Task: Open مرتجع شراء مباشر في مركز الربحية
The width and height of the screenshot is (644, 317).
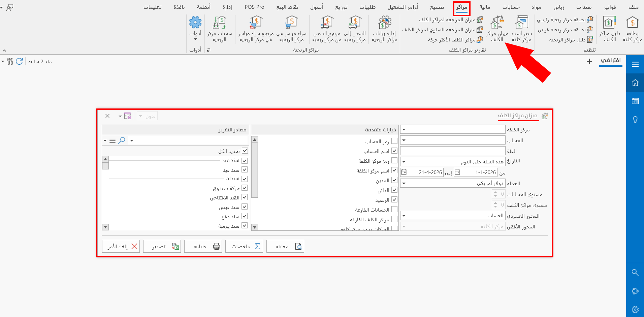Action: 256,29
